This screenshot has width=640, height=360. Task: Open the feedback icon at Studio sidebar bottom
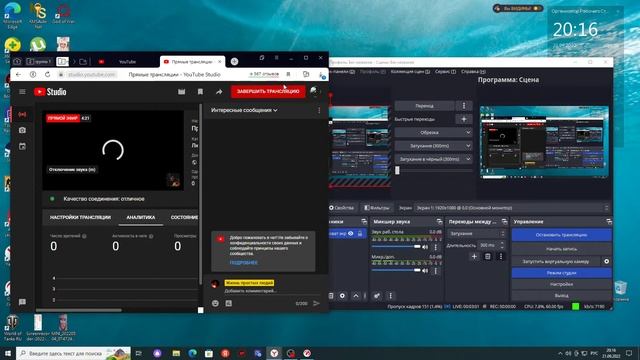22,302
